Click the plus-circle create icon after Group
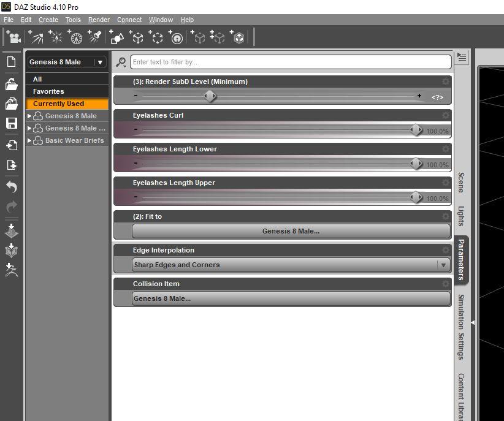504x421 pixels. (x=176, y=37)
